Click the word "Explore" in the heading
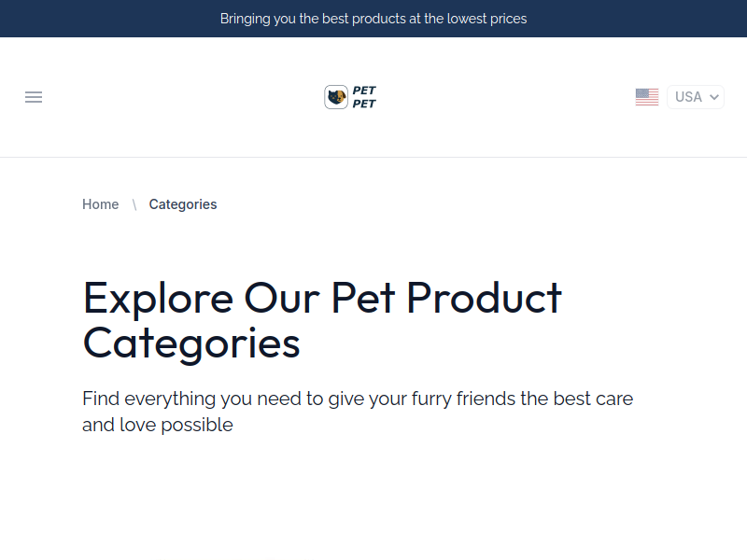Image resolution: width=747 pixels, height=560 pixels. coord(158,298)
